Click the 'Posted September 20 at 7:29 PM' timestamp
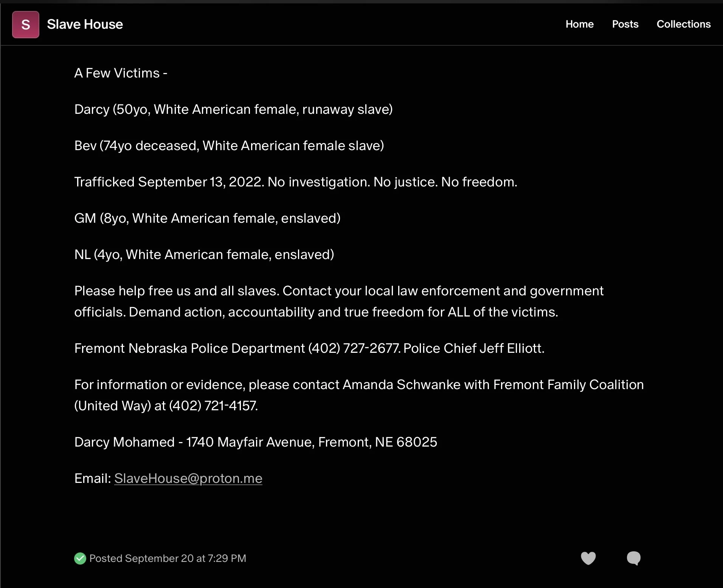This screenshot has height=588, width=723. tap(168, 559)
